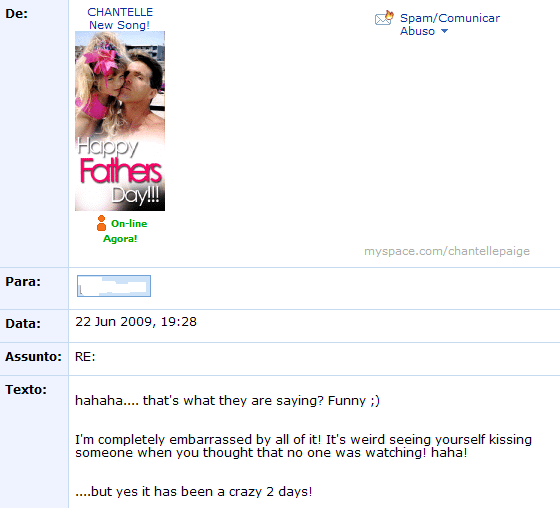Click the recipient box in Para field
The width and height of the screenshot is (560, 508).
(x=114, y=286)
